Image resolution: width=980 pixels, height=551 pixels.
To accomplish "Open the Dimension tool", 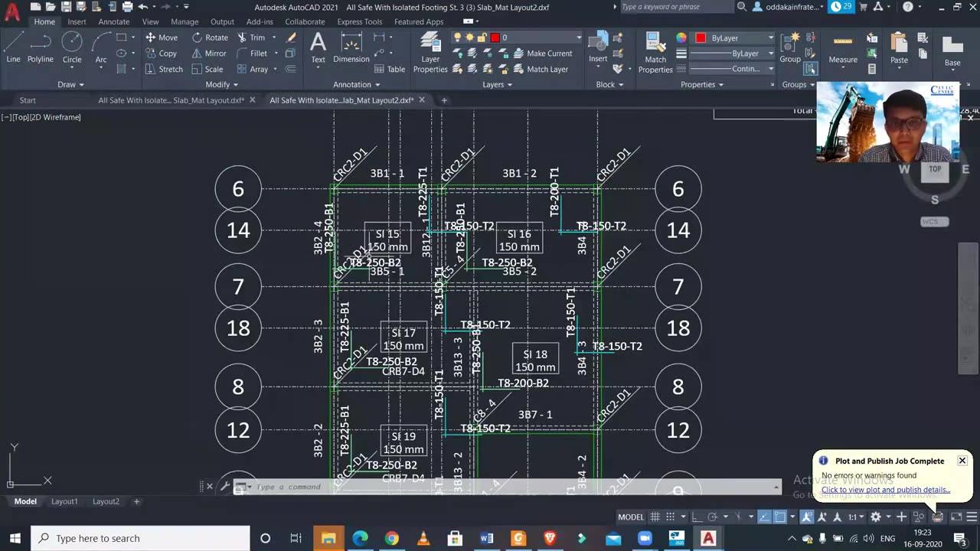I will coord(351,47).
